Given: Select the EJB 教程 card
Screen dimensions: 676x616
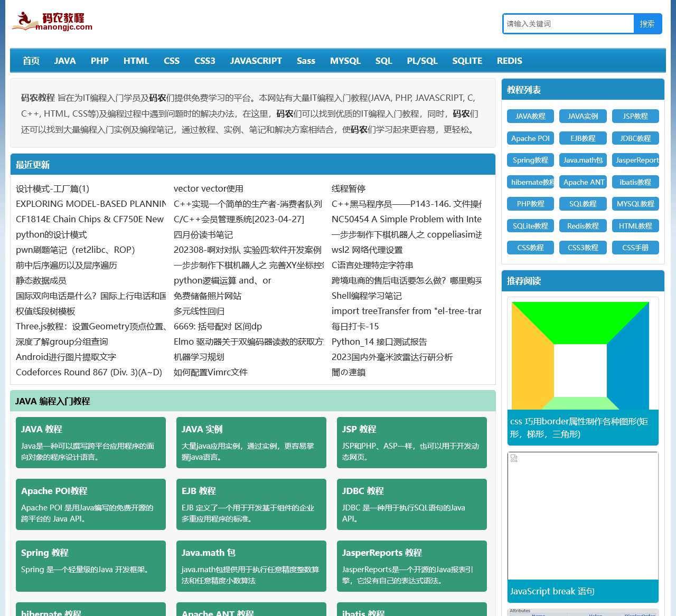Looking at the screenshot, I should point(251,504).
